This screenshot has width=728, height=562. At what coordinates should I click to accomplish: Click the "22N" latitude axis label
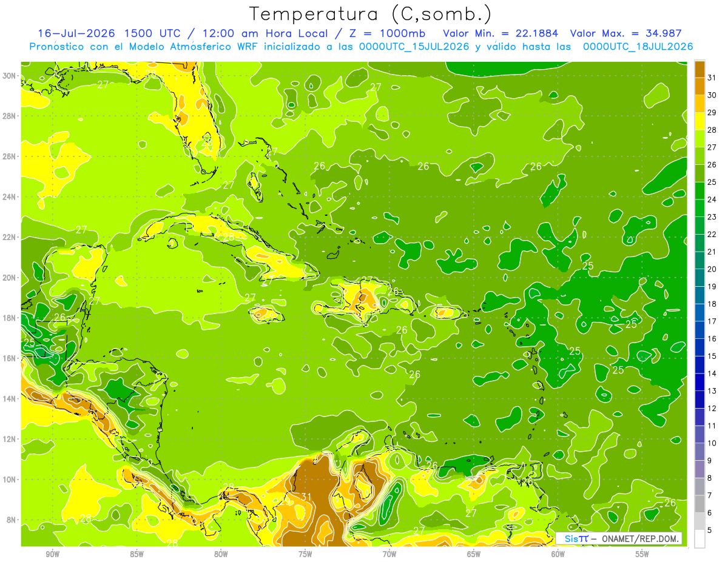click(10, 237)
